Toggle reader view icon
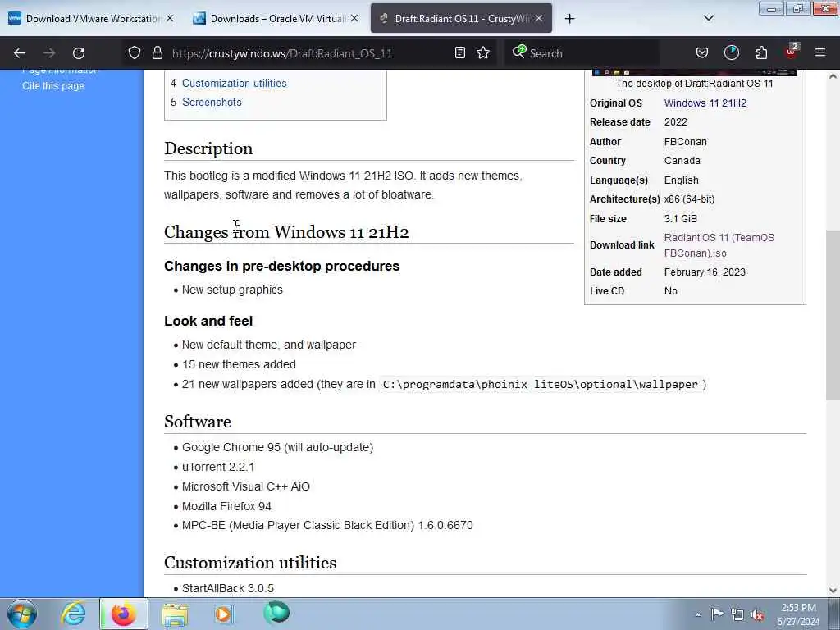Viewport: 840px width, 630px height. (x=459, y=52)
